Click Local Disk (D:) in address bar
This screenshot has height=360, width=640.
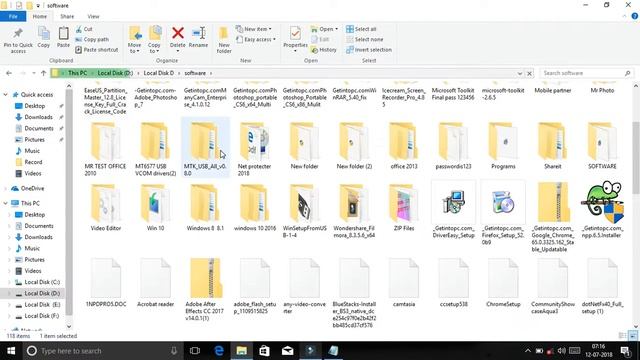115,73
